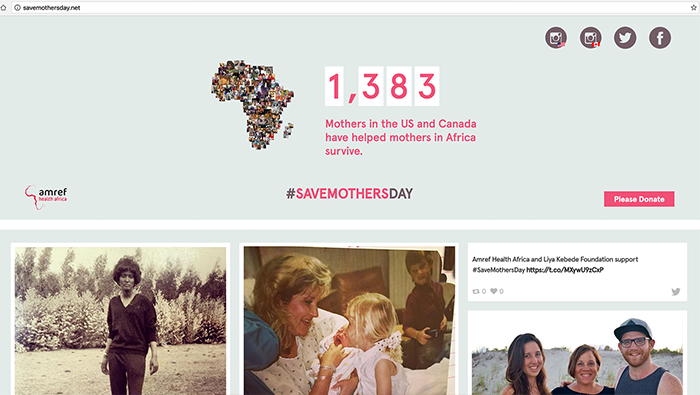
Task: Click the browser home icon
Action: pyautogui.click(x=4, y=8)
